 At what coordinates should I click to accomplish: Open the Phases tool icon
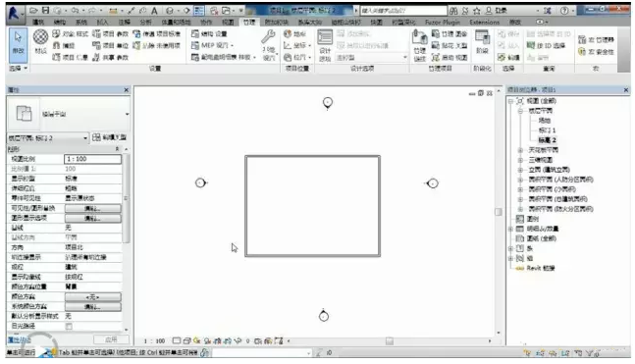[482, 42]
